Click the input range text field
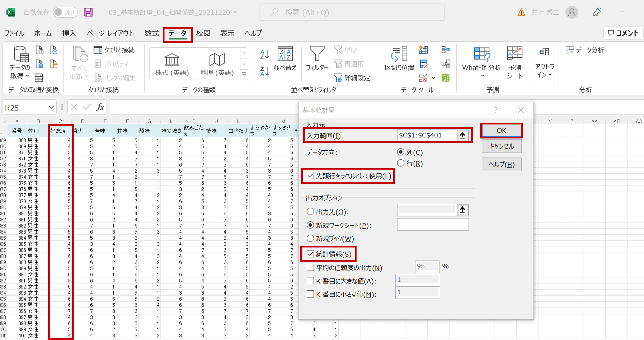This screenshot has width=644, height=340. click(426, 135)
